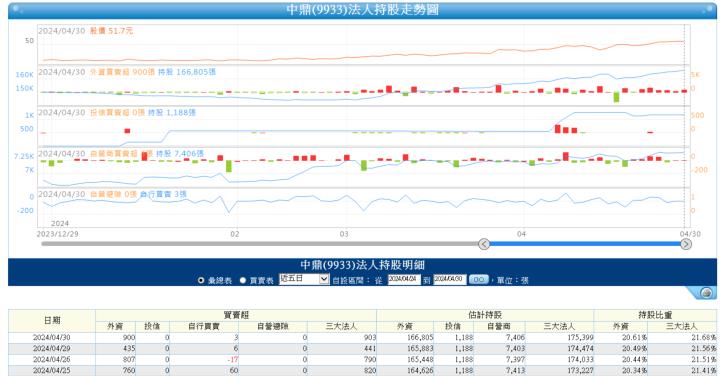Click the date cell 2024/04/29
The width and height of the screenshot is (720, 376).
tap(51, 348)
